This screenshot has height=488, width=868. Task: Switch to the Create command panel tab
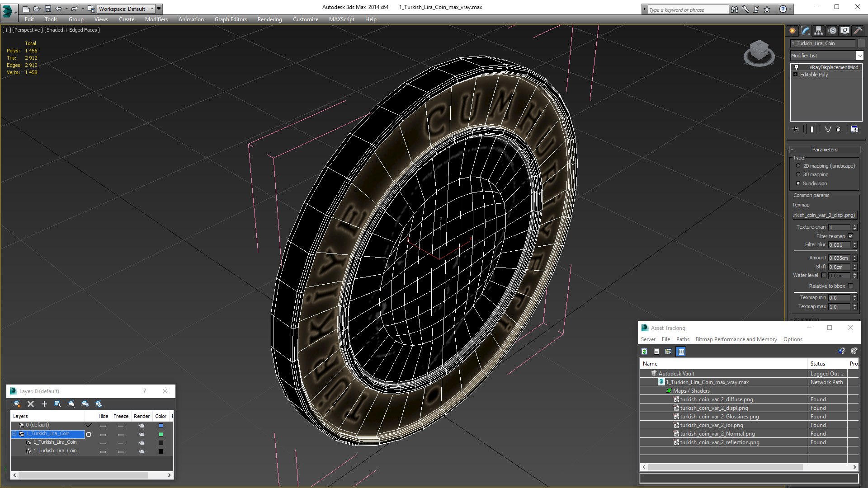click(793, 31)
